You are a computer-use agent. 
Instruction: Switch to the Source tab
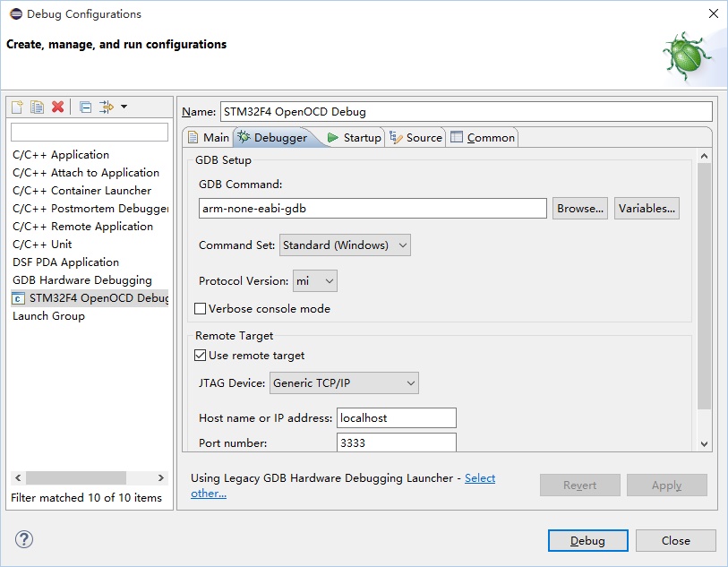coord(416,138)
